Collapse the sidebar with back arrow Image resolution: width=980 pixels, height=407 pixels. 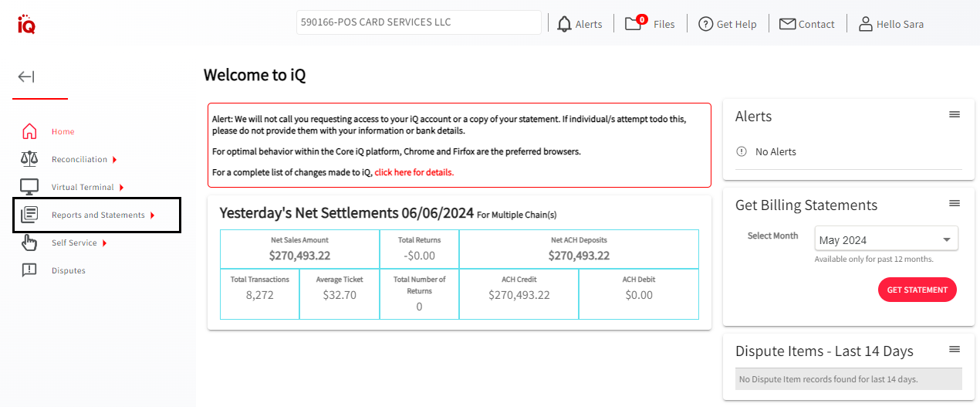click(26, 76)
